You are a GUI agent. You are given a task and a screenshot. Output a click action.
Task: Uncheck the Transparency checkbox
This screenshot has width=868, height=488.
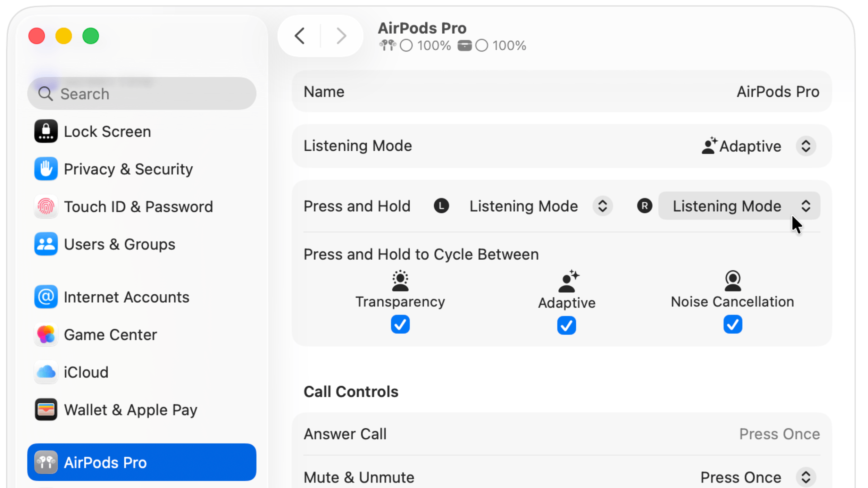tap(400, 325)
